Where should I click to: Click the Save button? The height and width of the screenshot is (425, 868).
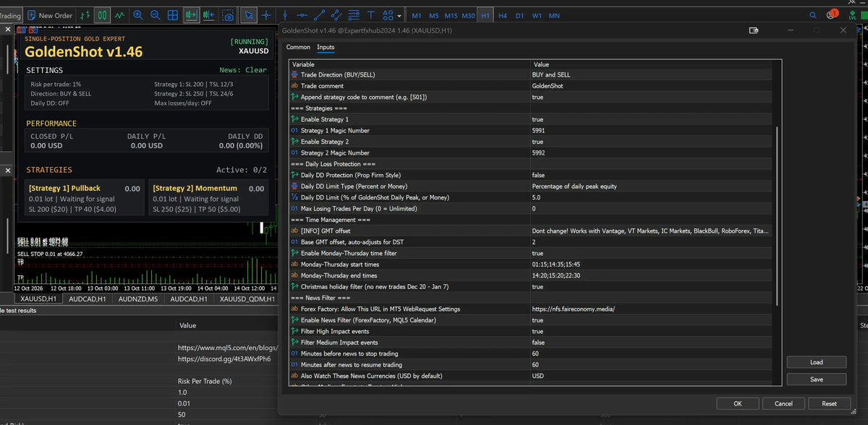816,379
